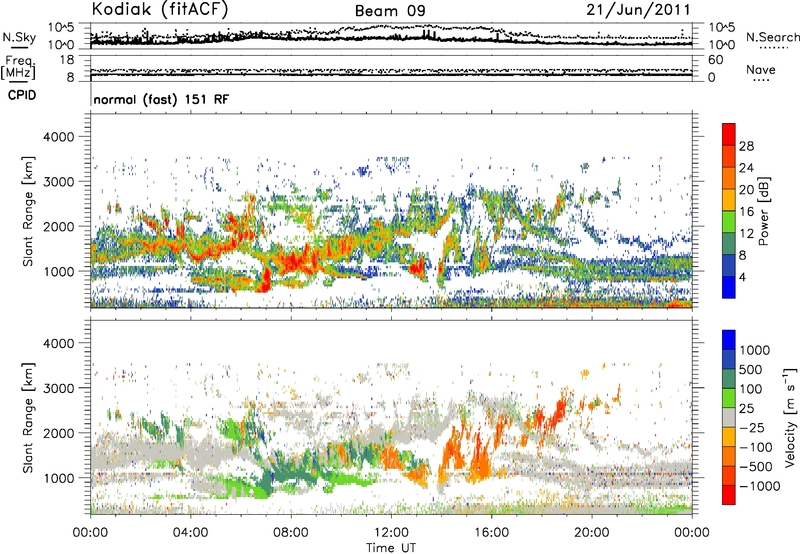Click the "-1000" label on Velocity color bar
This screenshot has width=800, height=554.
pos(760,486)
